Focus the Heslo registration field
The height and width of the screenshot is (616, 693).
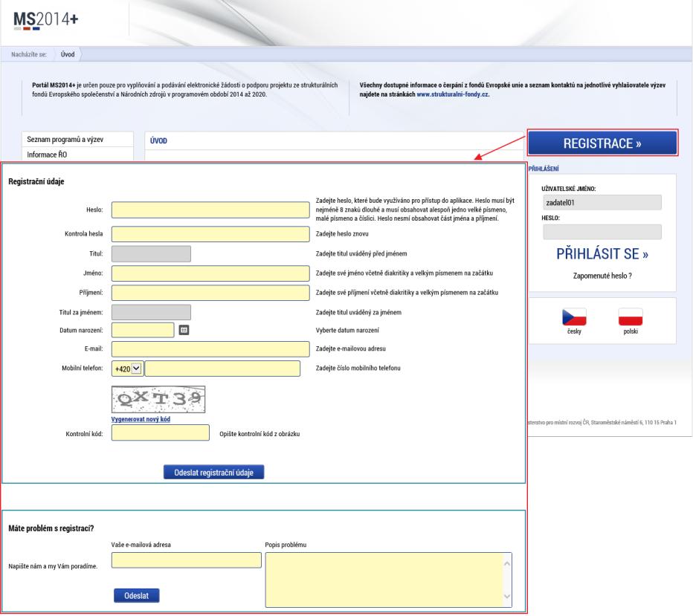(x=210, y=210)
